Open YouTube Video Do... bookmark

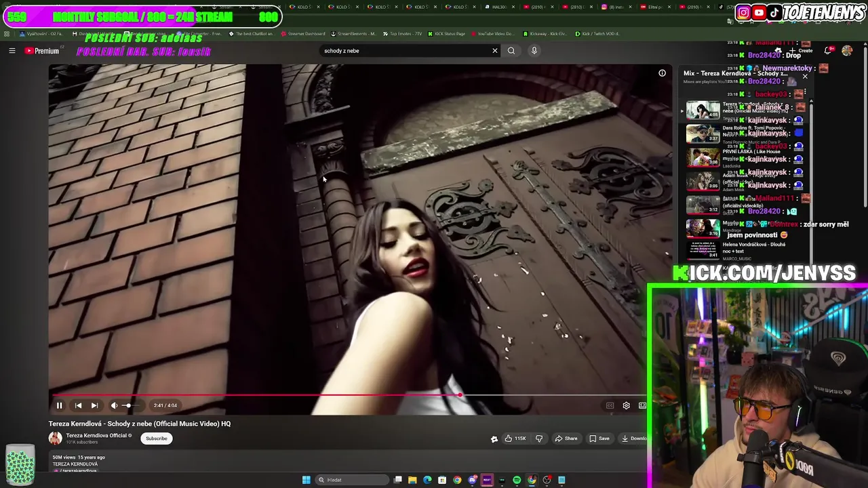point(492,33)
